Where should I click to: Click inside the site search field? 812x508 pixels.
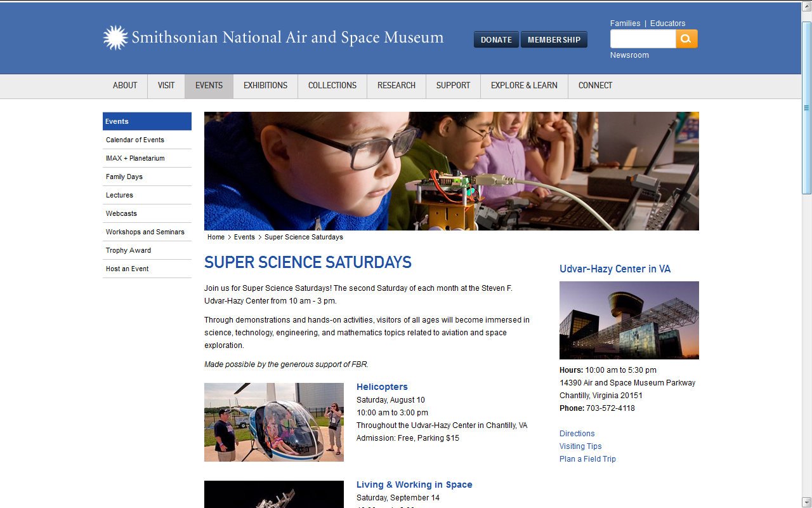click(x=643, y=39)
